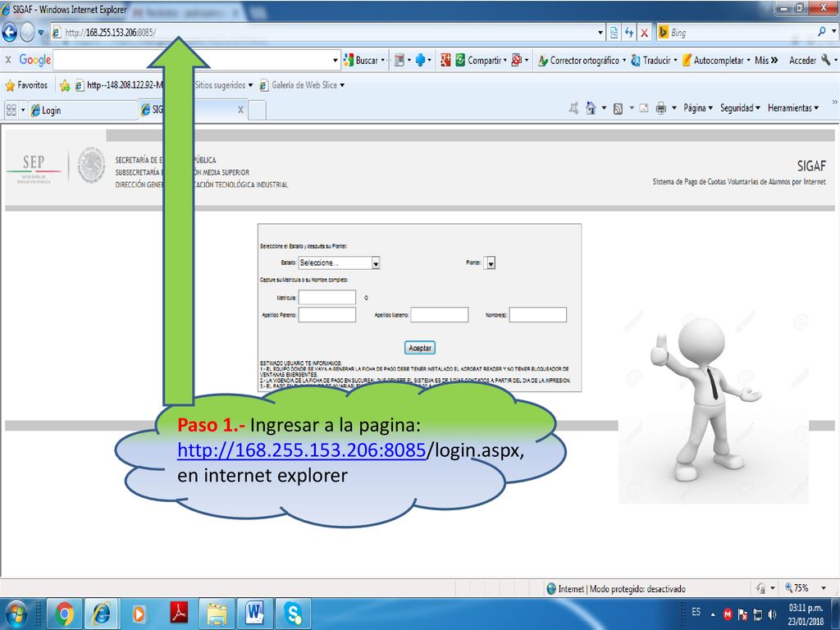
Task: Open Microsoft Word from the taskbar
Action: [255, 614]
